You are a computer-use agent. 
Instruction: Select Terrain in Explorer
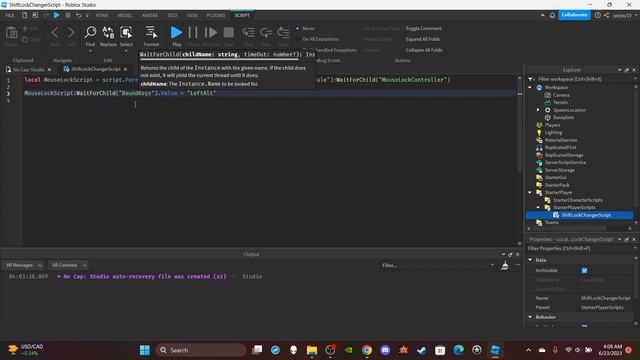(x=560, y=102)
